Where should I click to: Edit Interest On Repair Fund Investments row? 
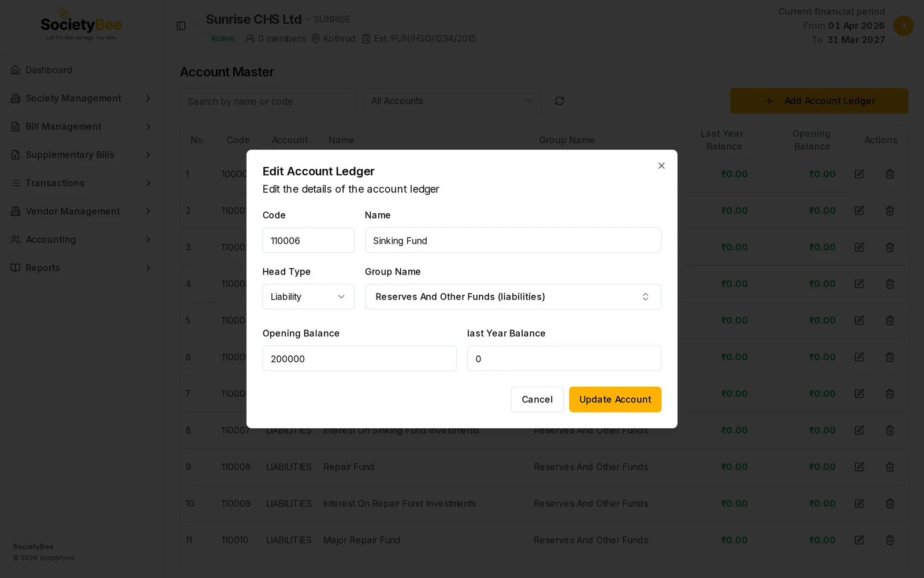pos(859,503)
